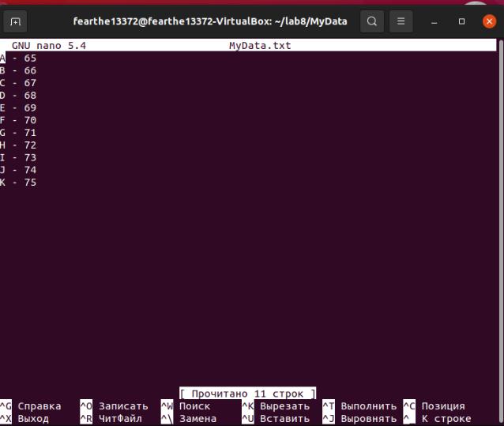The height and width of the screenshot is (426, 504).
Task: Click the terminal title bar text
Action: (210, 21)
